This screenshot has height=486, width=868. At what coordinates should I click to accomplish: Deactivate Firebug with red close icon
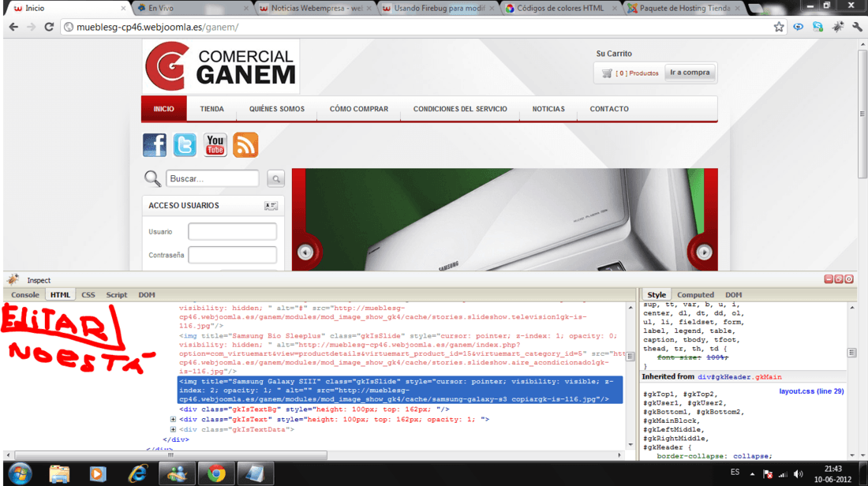pyautogui.click(x=849, y=279)
